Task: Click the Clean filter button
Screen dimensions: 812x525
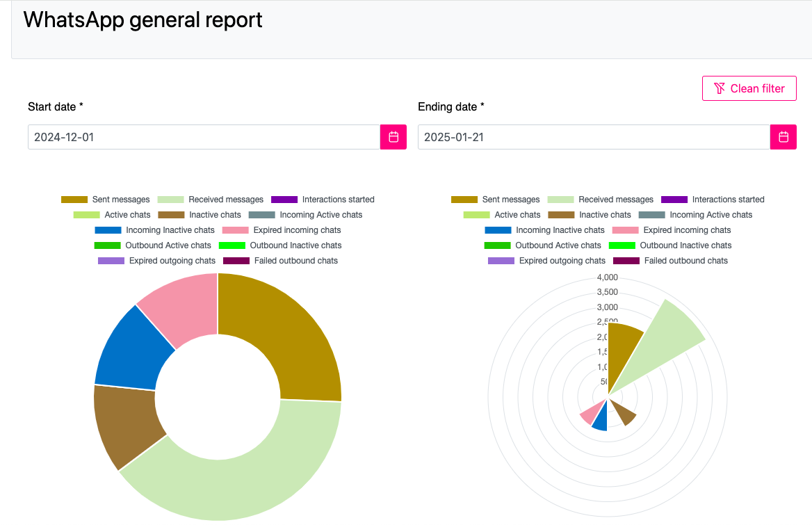Action: click(749, 88)
